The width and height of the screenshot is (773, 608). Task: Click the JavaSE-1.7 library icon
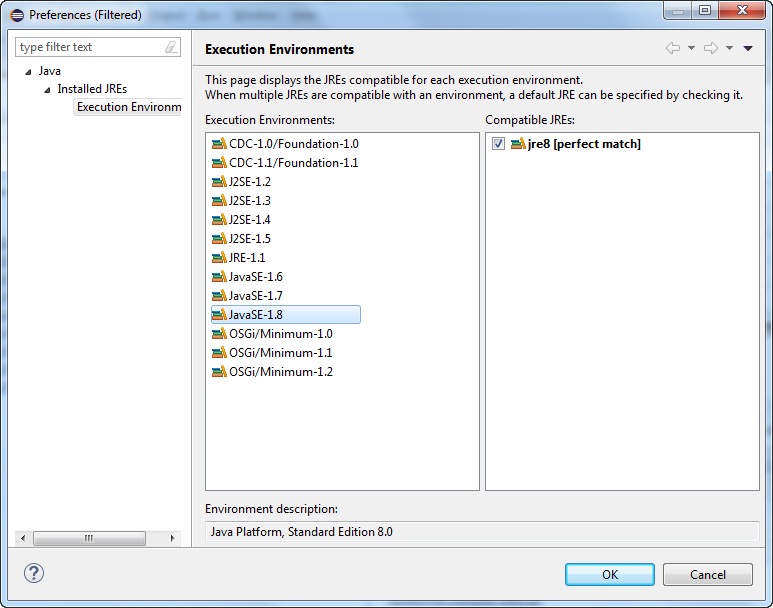pyautogui.click(x=219, y=296)
